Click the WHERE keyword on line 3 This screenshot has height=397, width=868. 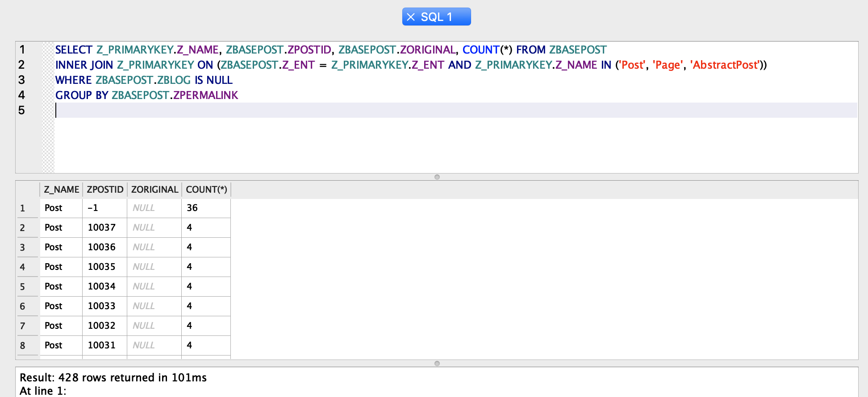coord(73,80)
